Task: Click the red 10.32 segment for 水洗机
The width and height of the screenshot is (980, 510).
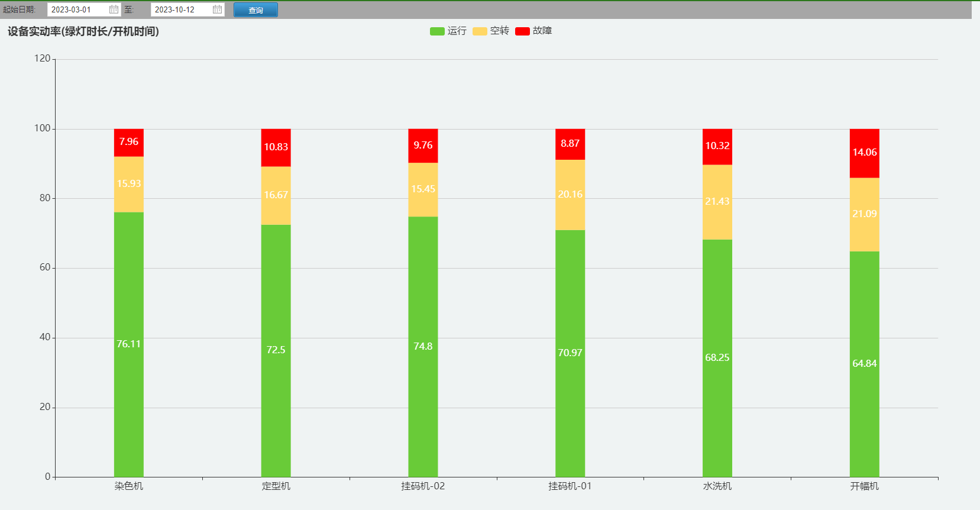Action: tap(717, 147)
